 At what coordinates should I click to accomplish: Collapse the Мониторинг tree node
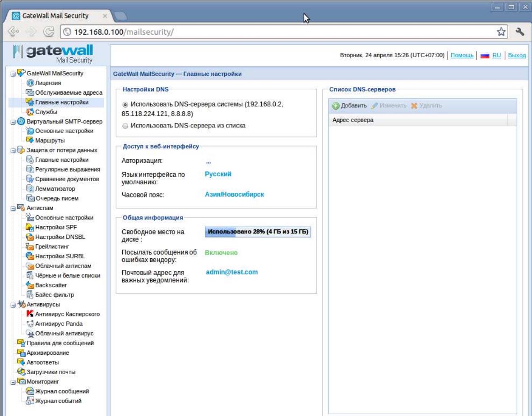pos(13,382)
